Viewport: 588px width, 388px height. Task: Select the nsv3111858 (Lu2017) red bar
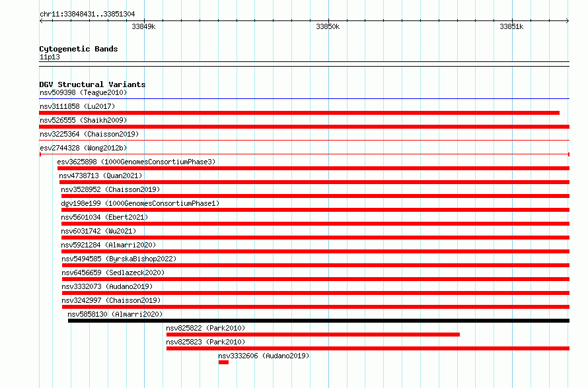pos(299,113)
